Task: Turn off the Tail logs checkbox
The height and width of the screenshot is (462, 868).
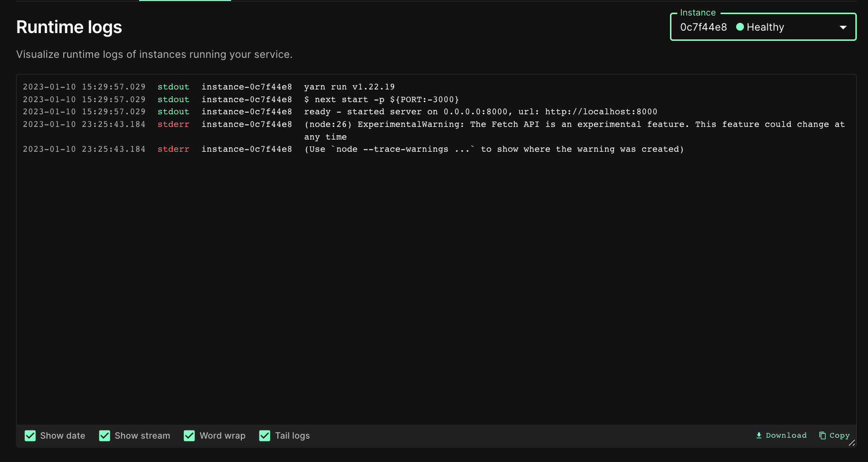Action: (265, 436)
